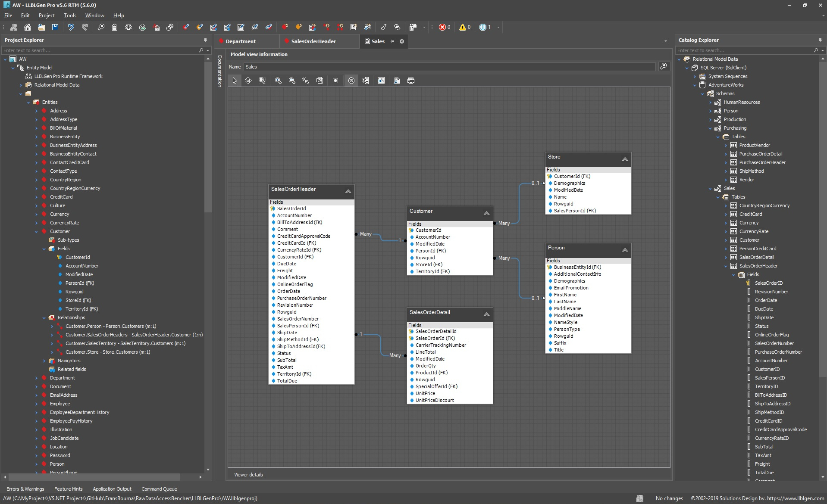
Task: Open the Tools menu
Action: tap(70, 16)
